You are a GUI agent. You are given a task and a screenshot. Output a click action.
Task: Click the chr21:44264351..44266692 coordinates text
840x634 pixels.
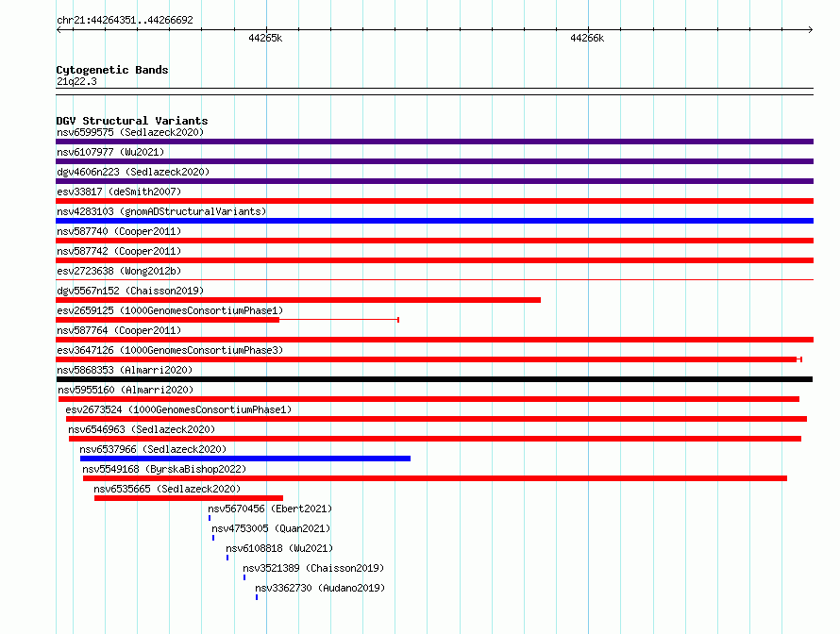[x=125, y=20]
